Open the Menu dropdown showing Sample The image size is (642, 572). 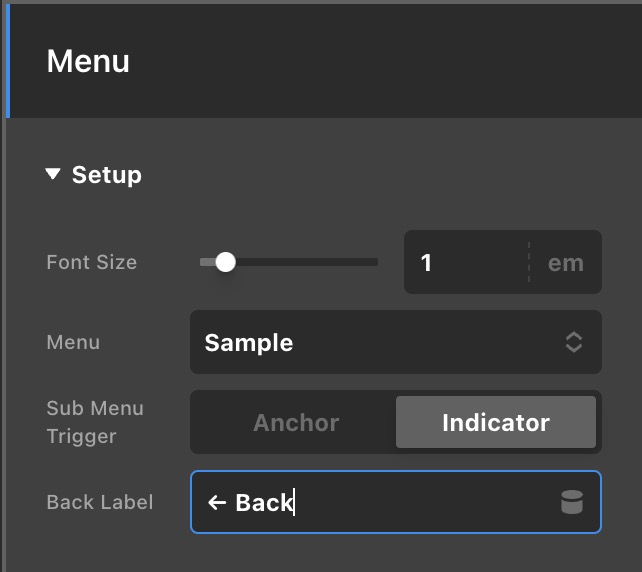point(395,342)
